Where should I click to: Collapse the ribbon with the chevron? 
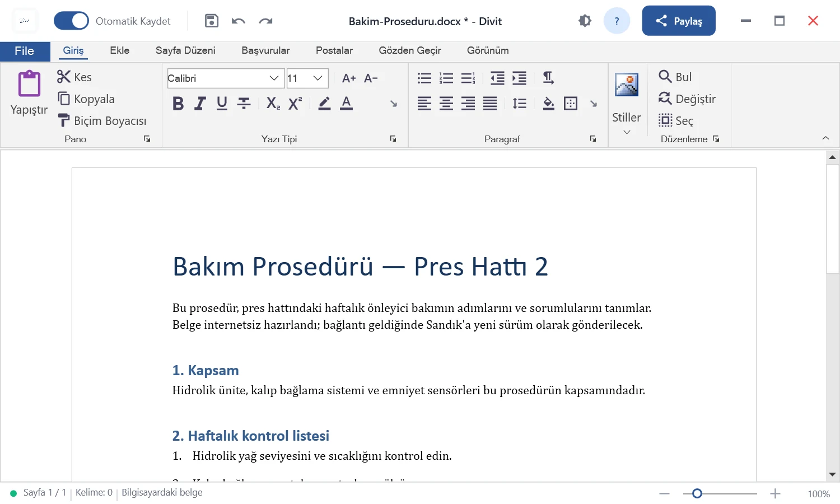click(x=825, y=138)
